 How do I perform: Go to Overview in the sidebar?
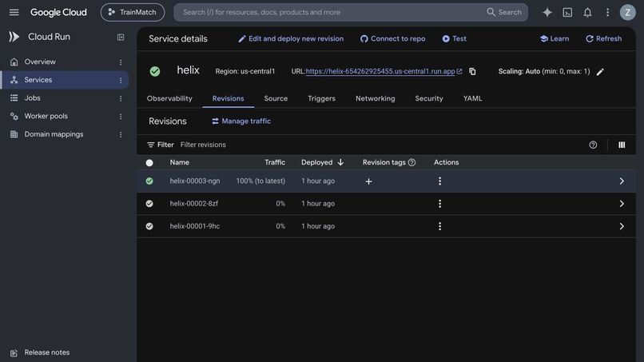pos(40,62)
